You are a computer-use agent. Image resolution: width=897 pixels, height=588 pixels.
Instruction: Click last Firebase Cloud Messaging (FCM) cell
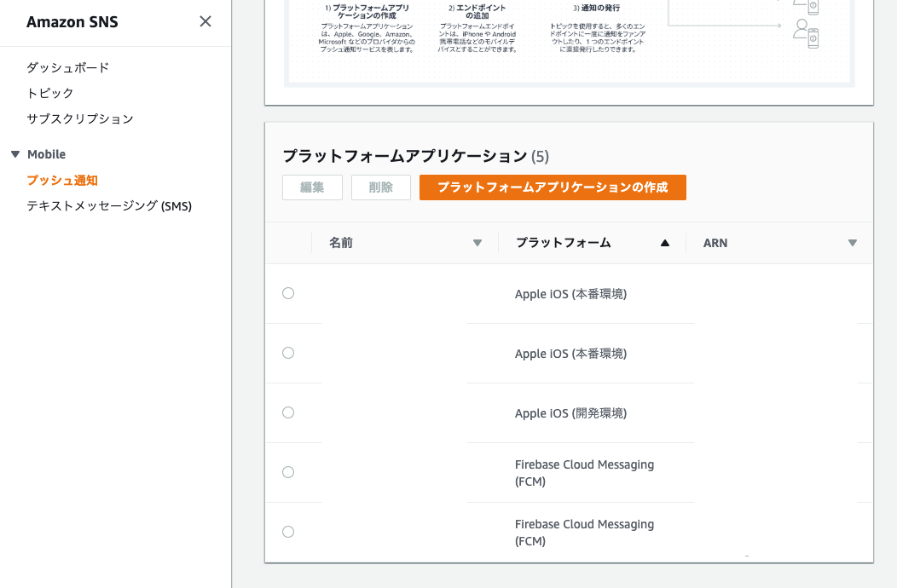(584, 533)
